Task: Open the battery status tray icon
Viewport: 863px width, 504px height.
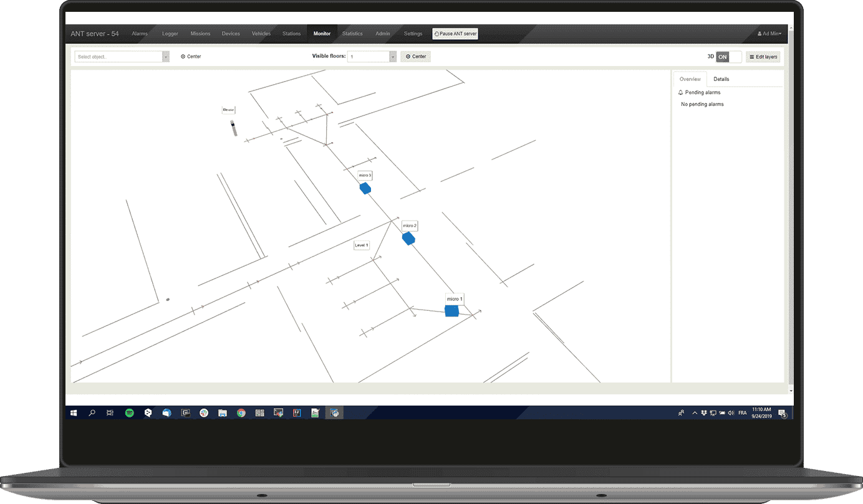Action: coord(721,413)
